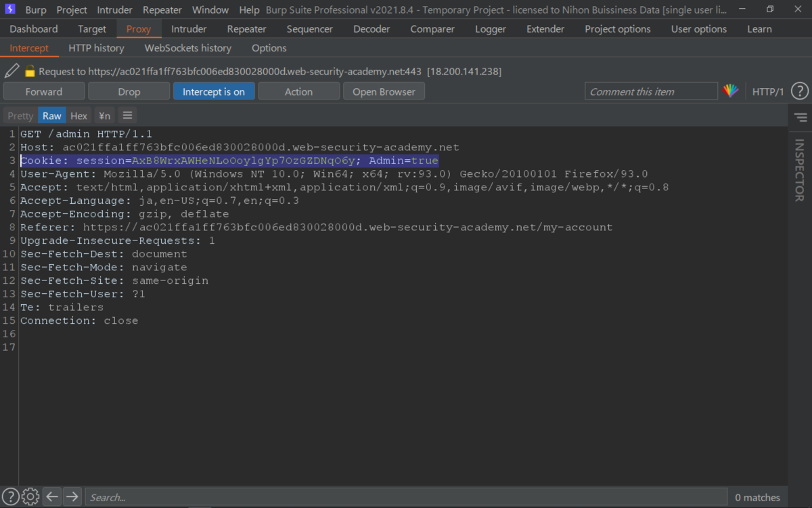
Task: Click the User-Agent header line
Action: [x=334, y=174]
